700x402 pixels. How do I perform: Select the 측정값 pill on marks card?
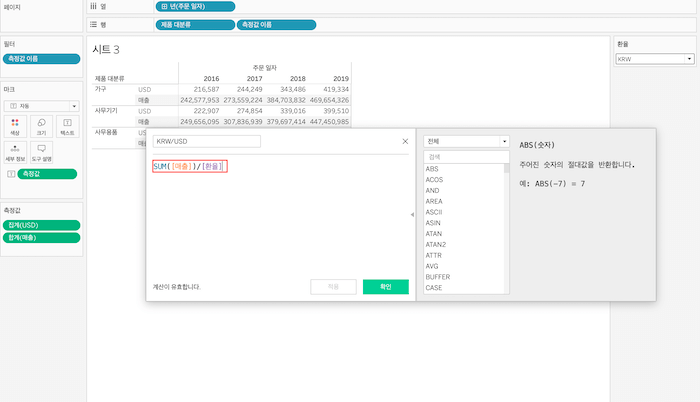click(47, 174)
